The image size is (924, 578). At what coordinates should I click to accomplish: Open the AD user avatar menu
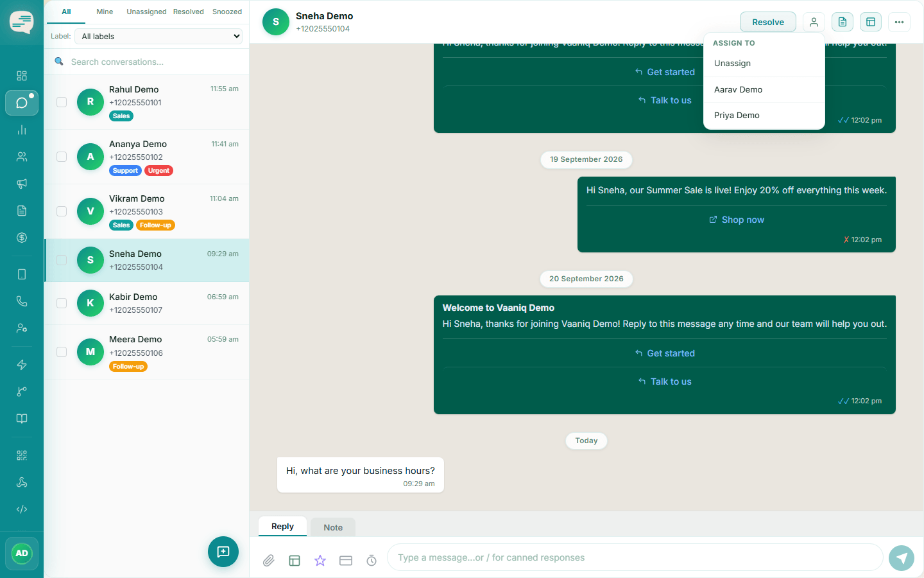[22, 554]
